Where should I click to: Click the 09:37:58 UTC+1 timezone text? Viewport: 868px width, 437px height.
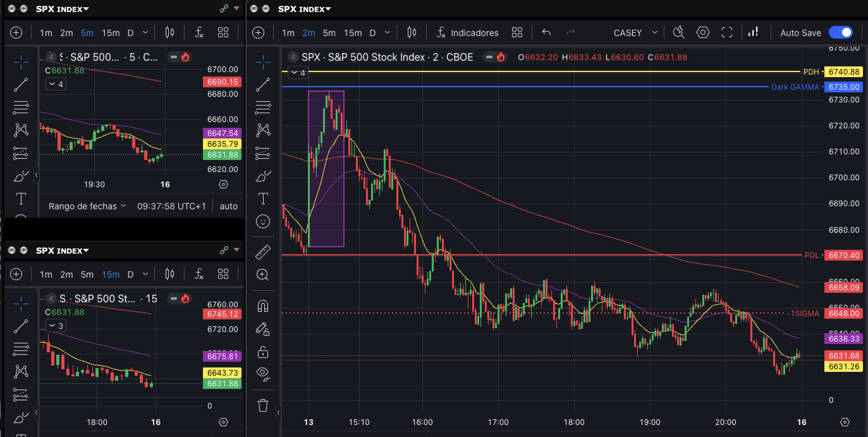[x=171, y=206]
